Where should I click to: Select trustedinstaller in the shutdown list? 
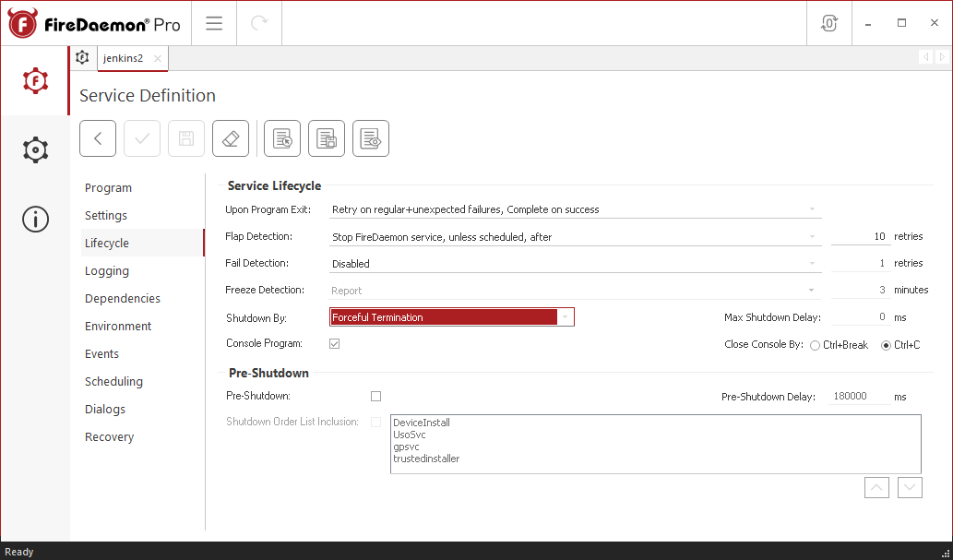(426, 459)
